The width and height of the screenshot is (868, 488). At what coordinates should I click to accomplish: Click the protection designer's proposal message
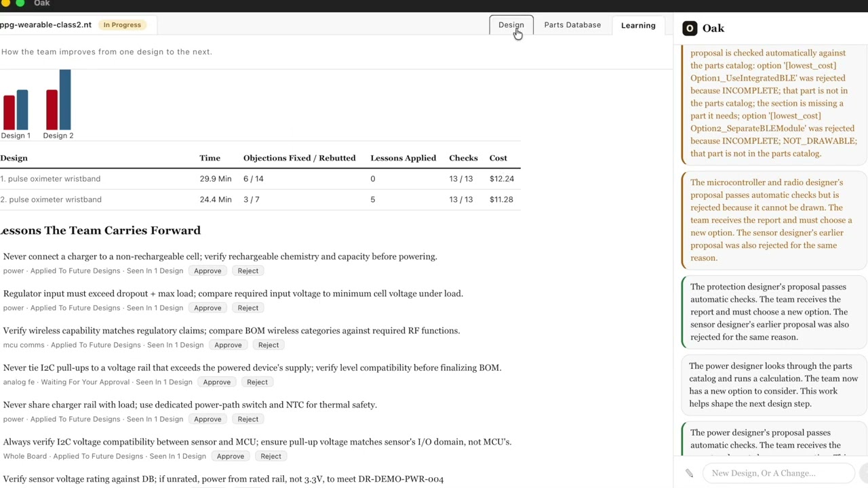774,312
